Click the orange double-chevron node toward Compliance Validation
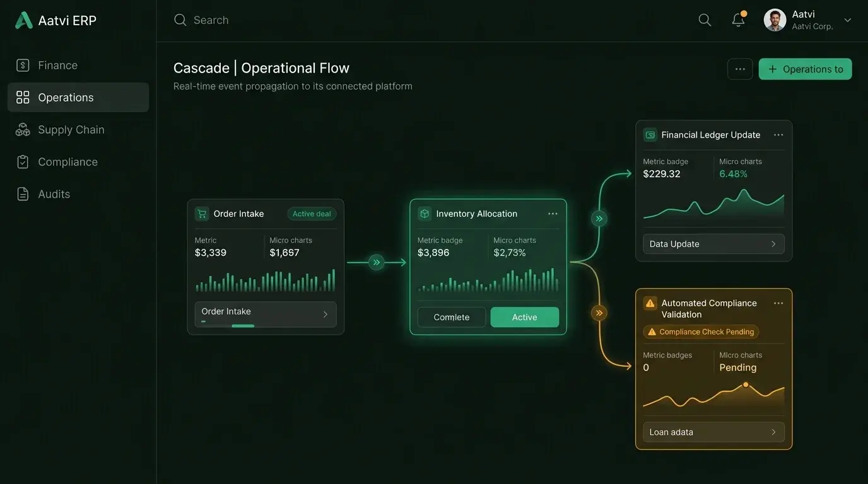Image resolution: width=868 pixels, height=484 pixels. 599,313
